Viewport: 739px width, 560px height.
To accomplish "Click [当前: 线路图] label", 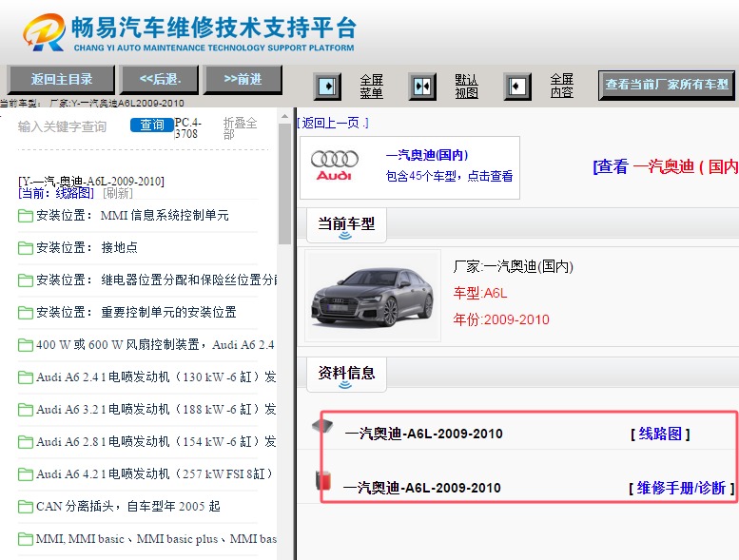I will (x=56, y=193).
